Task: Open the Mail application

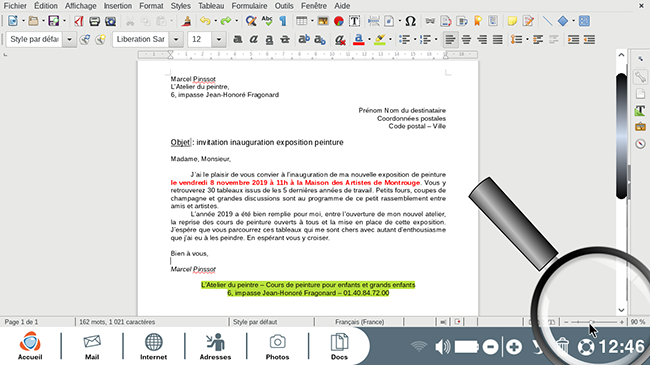Action: point(92,347)
